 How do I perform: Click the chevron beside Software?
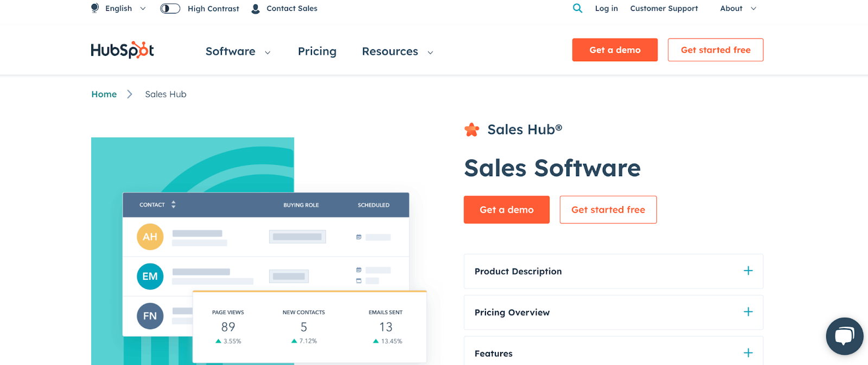(267, 53)
